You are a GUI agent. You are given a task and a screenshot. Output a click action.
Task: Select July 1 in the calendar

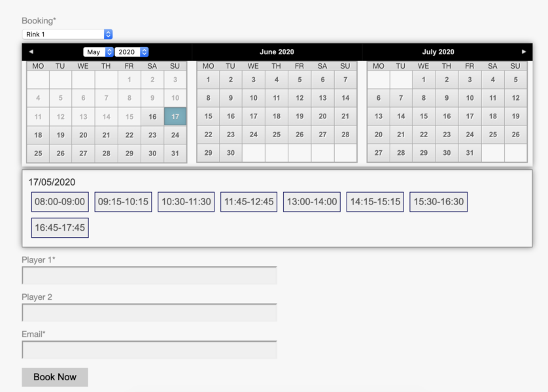tap(424, 80)
